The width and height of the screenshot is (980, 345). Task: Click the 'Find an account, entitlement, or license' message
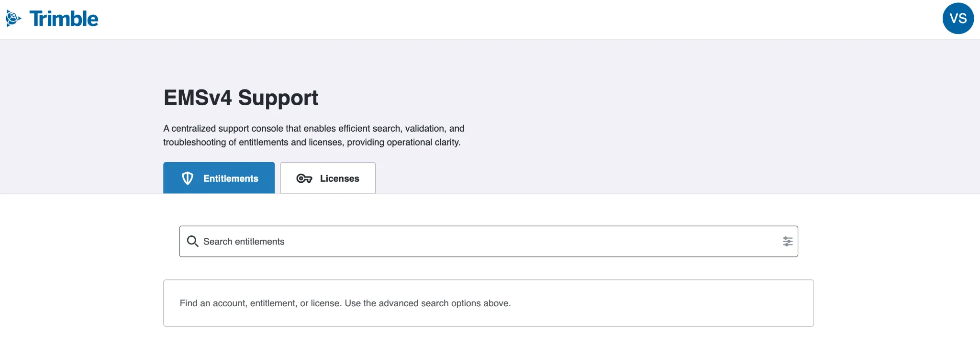click(345, 303)
